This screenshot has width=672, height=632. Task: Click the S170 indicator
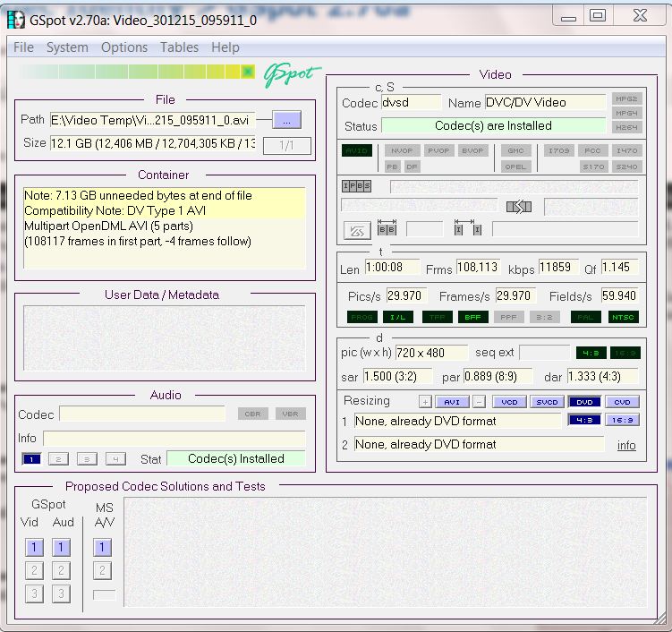click(x=592, y=167)
